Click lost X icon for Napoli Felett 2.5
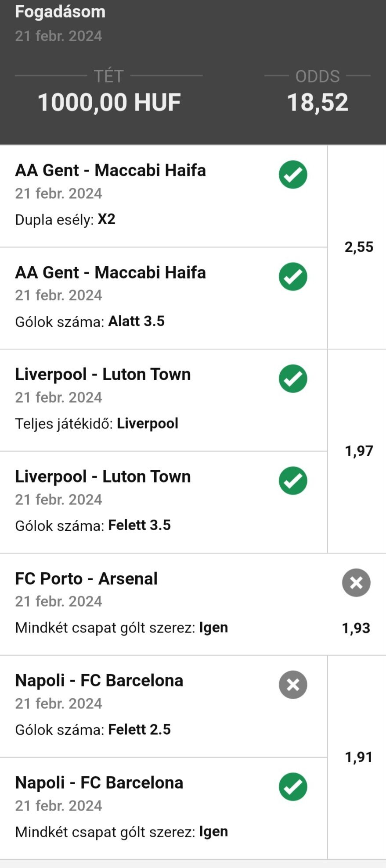 (293, 685)
